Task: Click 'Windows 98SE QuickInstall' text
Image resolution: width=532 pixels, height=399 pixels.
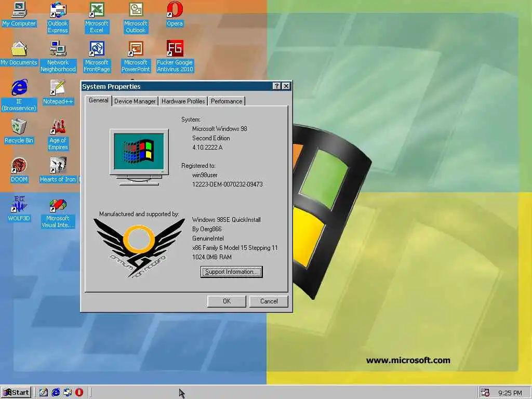Action: click(x=227, y=220)
